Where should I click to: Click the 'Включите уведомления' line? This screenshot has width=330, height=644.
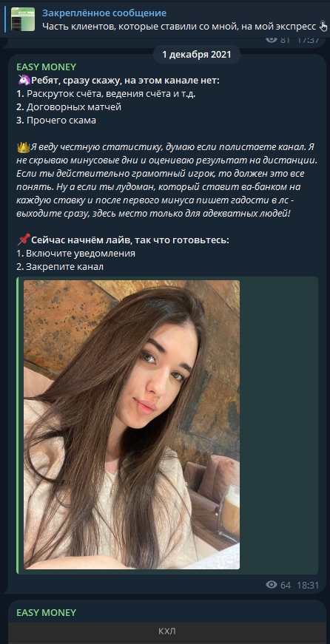coord(75,254)
